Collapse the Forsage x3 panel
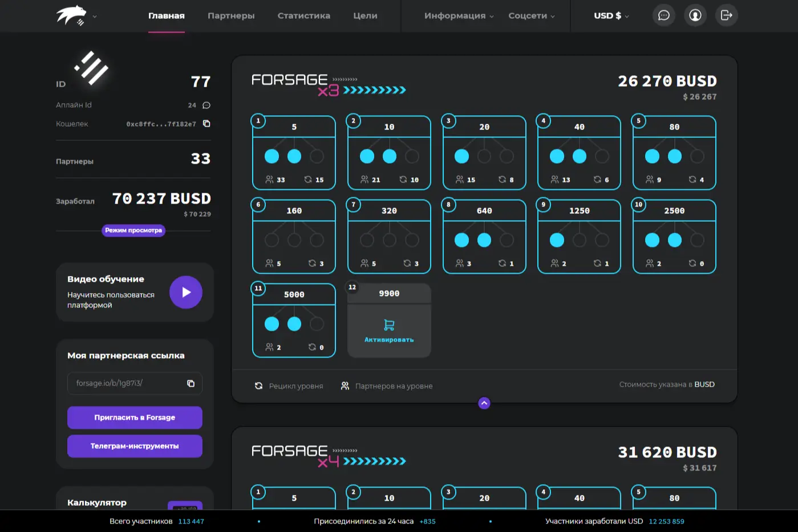This screenshot has height=532, width=798. click(x=484, y=403)
